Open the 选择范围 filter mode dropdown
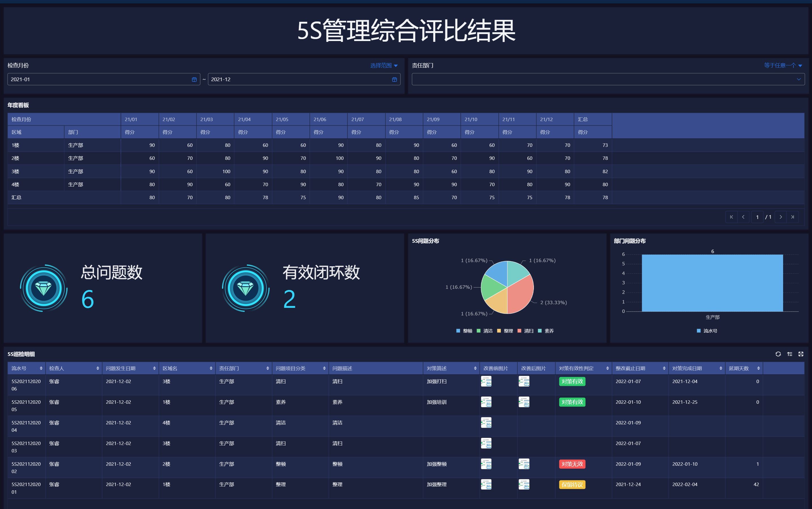The image size is (812, 509). (384, 65)
